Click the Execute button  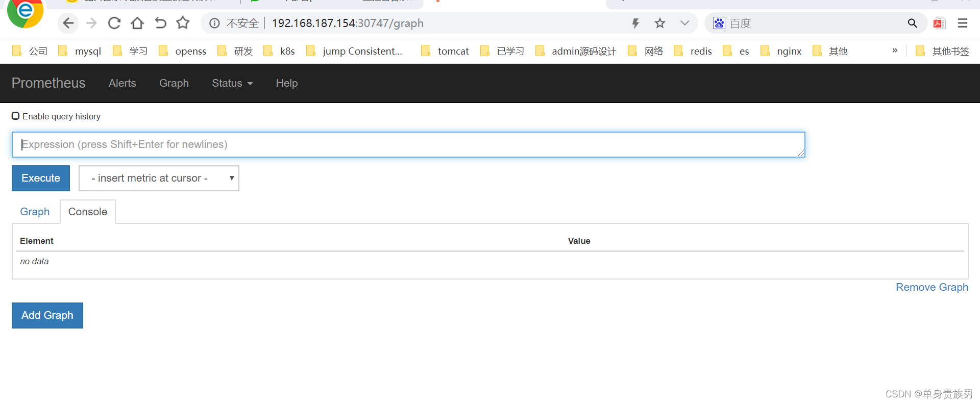click(x=41, y=178)
